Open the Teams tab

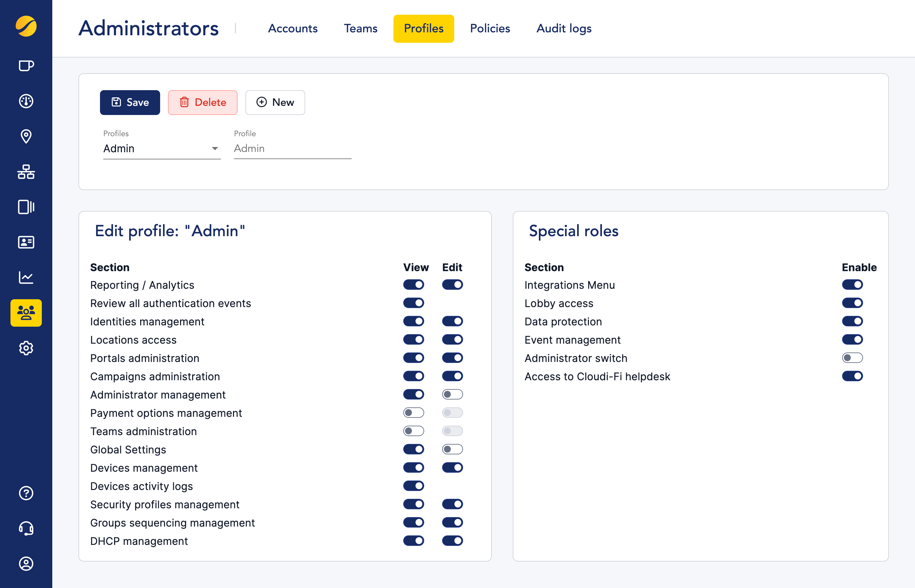pyautogui.click(x=360, y=28)
